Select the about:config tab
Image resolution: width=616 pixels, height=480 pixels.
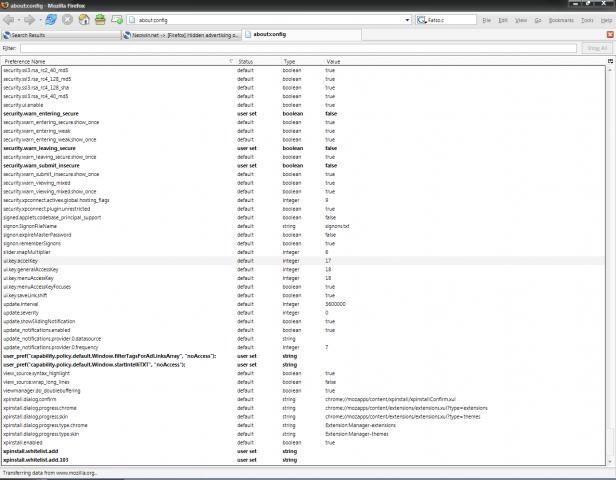point(301,35)
